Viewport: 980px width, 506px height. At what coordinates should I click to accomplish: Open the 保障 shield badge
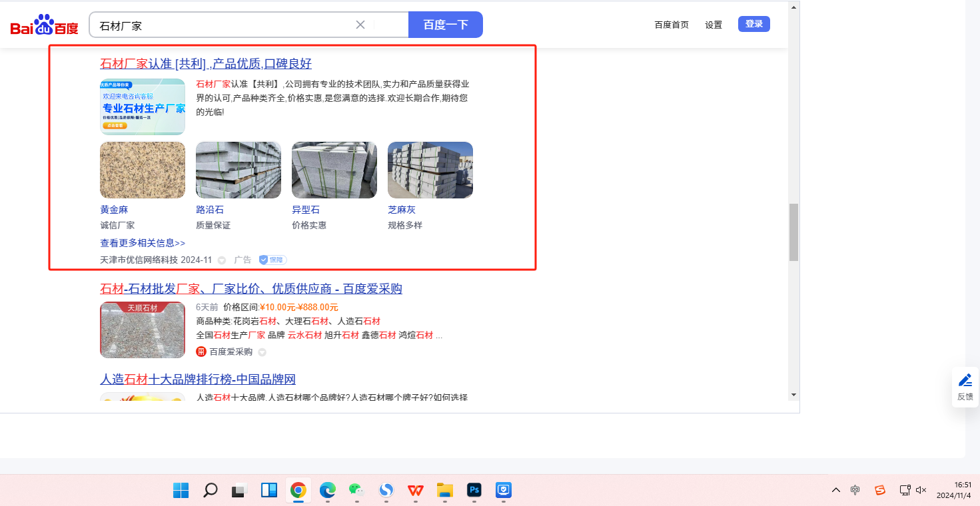click(x=272, y=260)
